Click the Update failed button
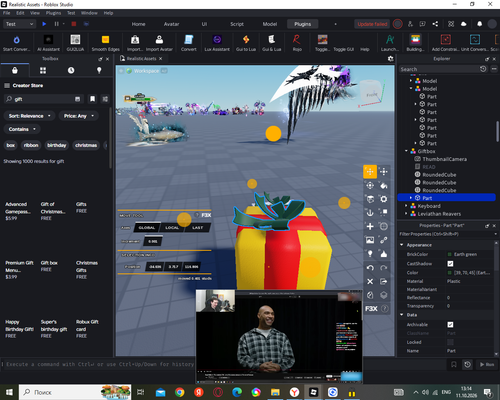The width and height of the screenshot is (500, 400). tap(372, 24)
